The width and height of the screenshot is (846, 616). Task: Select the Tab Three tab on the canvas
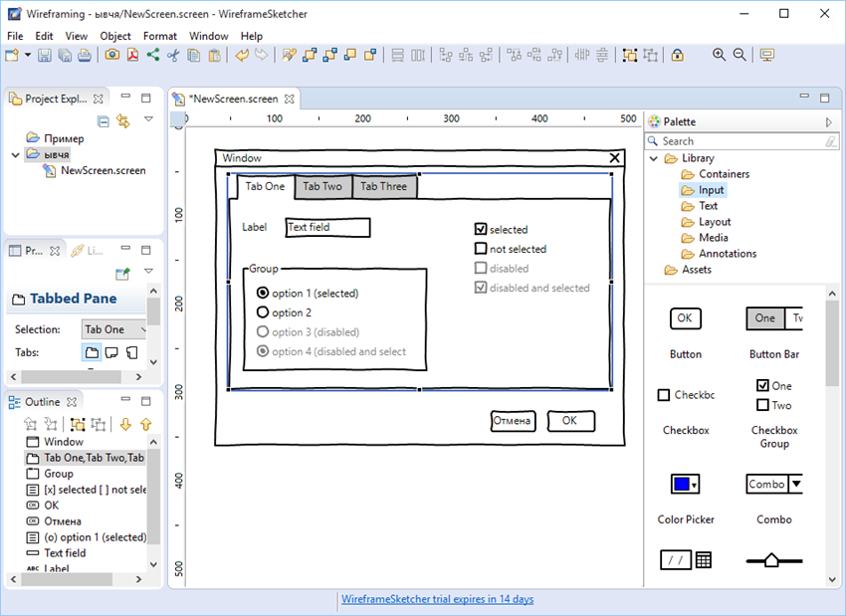(383, 187)
